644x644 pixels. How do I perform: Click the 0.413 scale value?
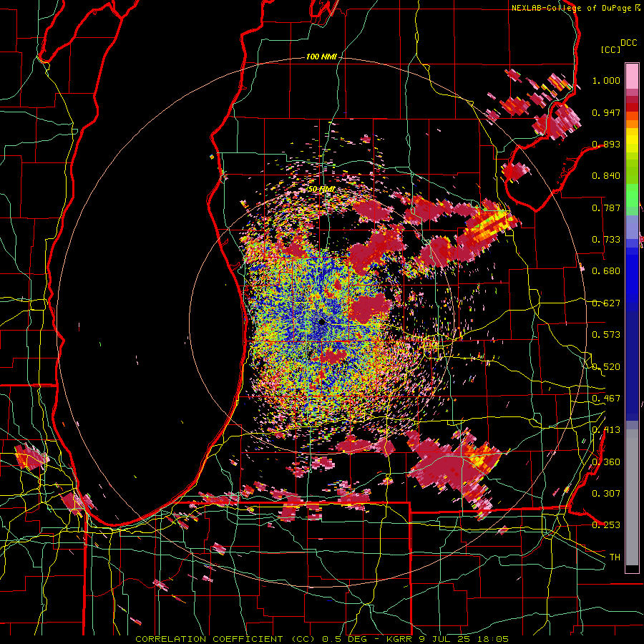tap(606, 430)
